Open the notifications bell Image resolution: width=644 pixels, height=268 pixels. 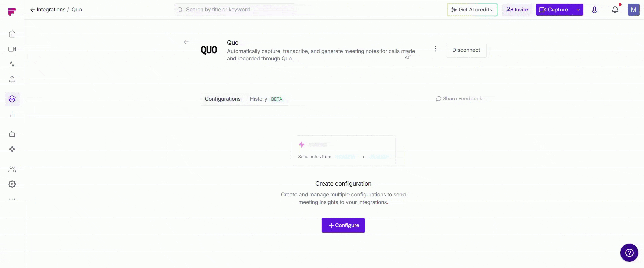615,10
